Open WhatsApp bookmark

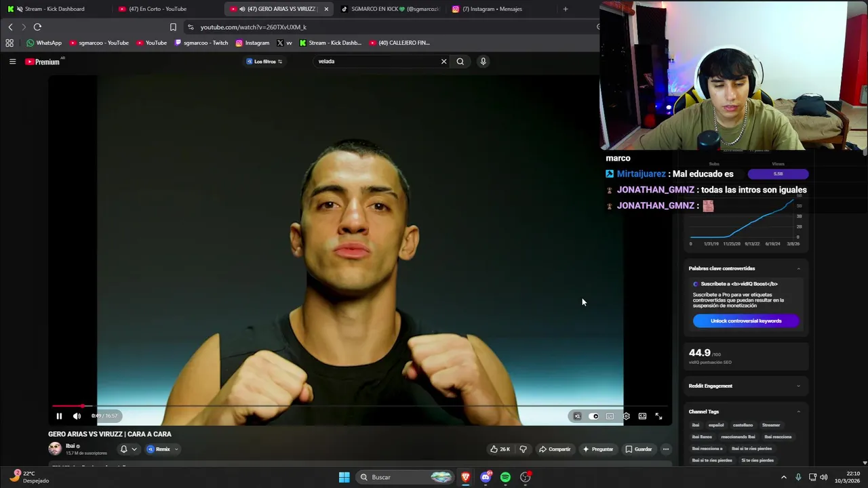tap(44, 43)
